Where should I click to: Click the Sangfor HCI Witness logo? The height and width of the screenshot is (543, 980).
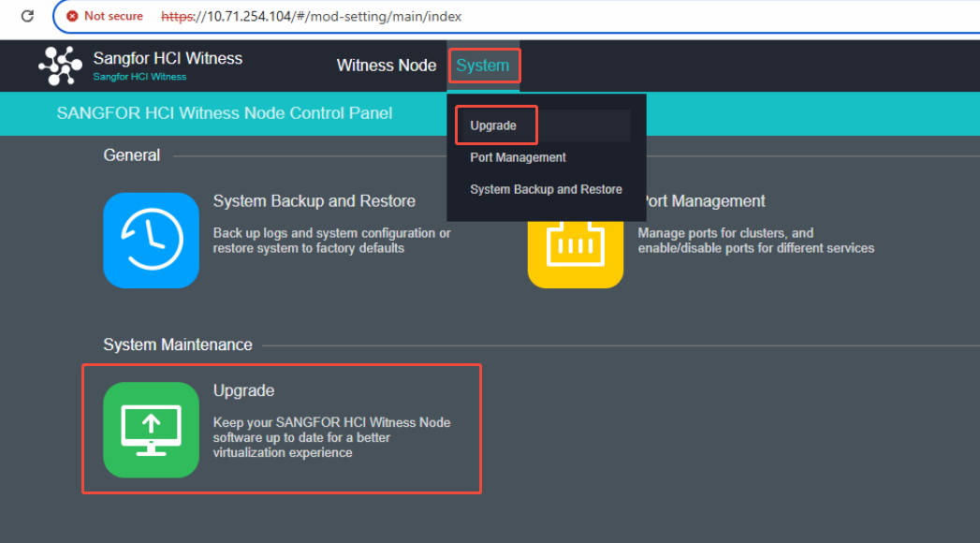(x=60, y=66)
